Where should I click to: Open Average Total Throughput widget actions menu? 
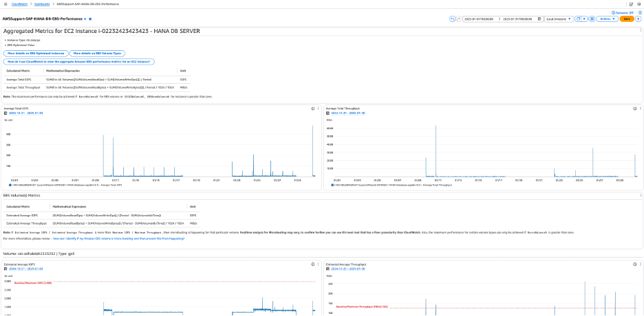point(640,109)
